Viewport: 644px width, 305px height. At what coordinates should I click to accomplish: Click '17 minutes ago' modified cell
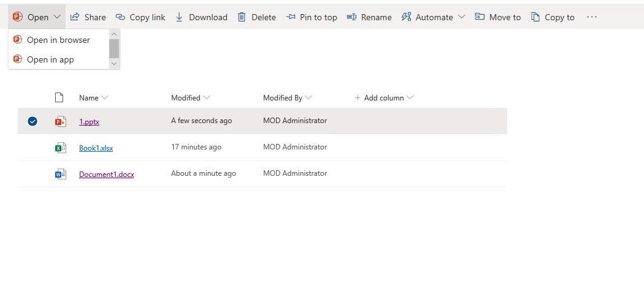[x=196, y=147]
